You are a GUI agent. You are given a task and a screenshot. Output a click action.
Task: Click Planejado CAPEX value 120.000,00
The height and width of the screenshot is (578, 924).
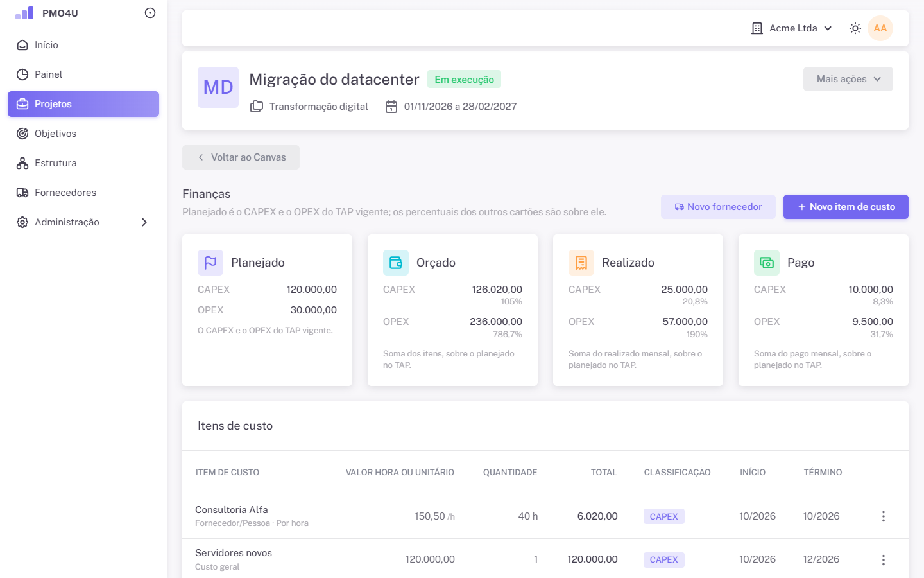[312, 290]
